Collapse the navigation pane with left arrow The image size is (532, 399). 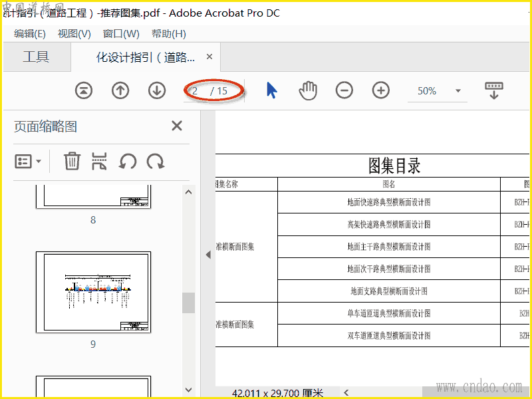(x=208, y=255)
